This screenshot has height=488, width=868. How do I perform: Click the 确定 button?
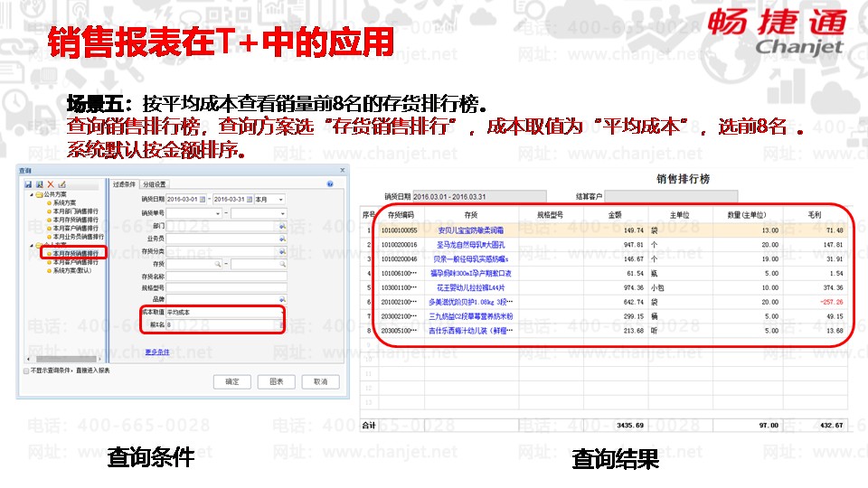[232, 381]
